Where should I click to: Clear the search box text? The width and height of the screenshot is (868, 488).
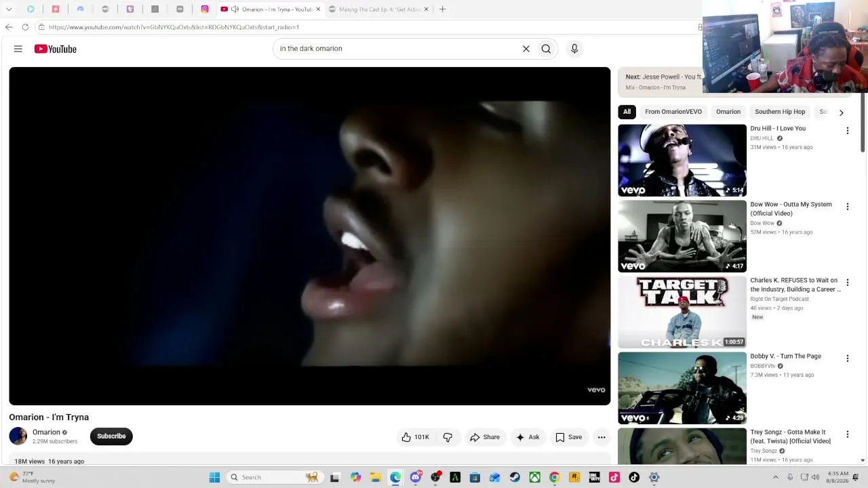(x=526, y=49)
